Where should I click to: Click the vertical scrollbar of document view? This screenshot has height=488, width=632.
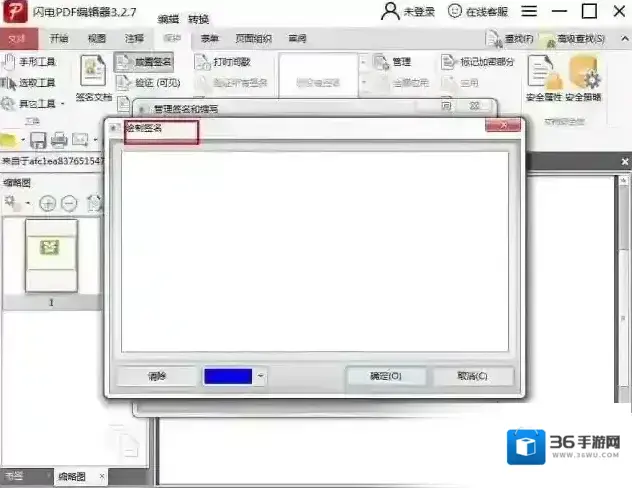623,288
